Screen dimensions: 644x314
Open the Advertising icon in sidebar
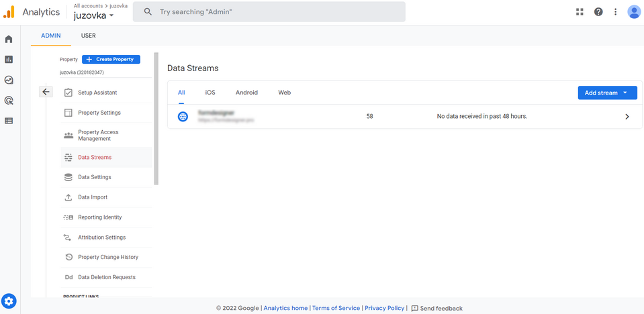[9, 101]
